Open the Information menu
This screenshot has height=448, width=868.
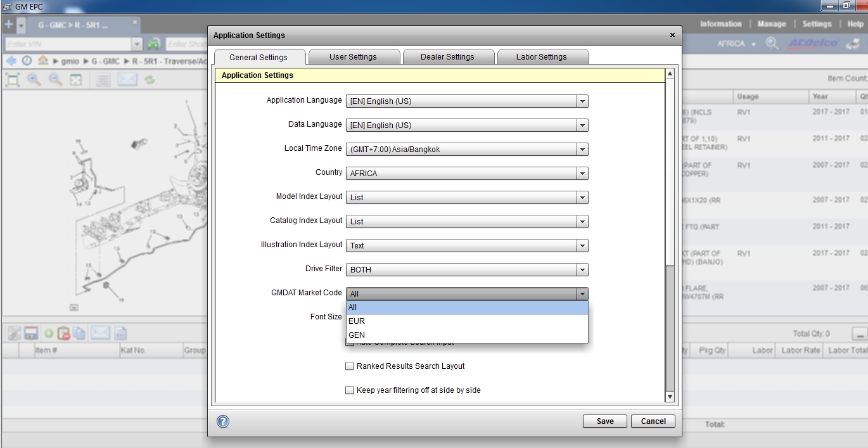pos(720,24)
